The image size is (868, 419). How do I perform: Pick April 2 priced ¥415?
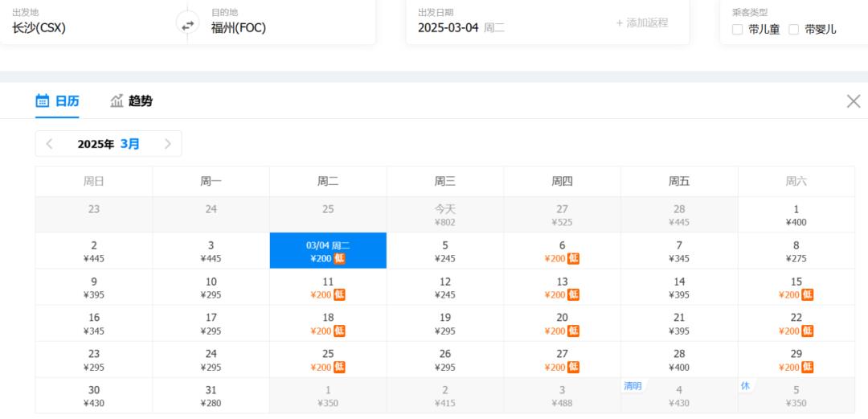tap(445, 396)
